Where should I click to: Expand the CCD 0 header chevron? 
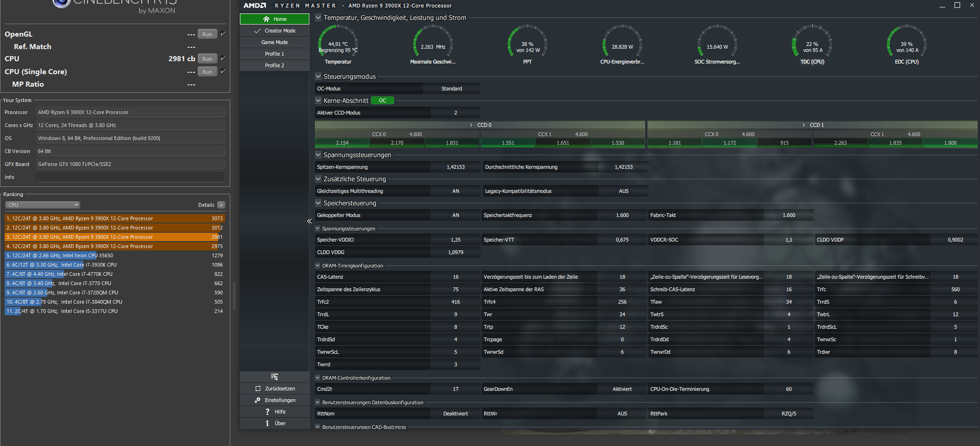click(471, 125)
